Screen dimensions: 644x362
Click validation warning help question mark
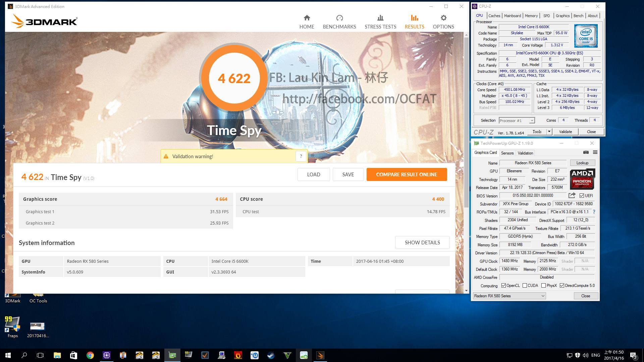point(301,156)
